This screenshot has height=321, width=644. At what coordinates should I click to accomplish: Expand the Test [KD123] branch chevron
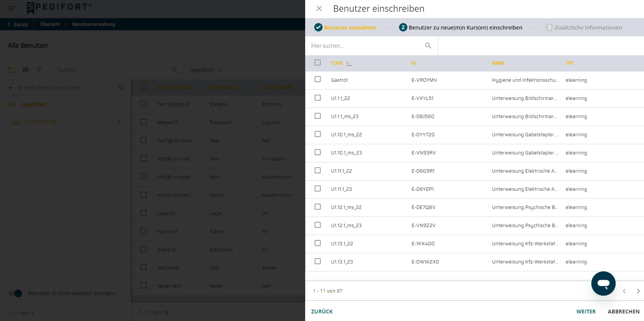(x=120, y=122)
